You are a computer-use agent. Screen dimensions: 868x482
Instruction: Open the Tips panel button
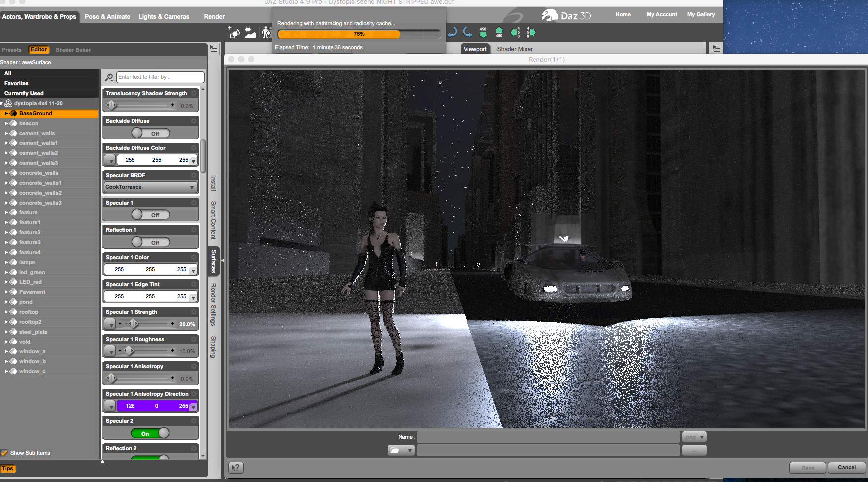point(8,468)
